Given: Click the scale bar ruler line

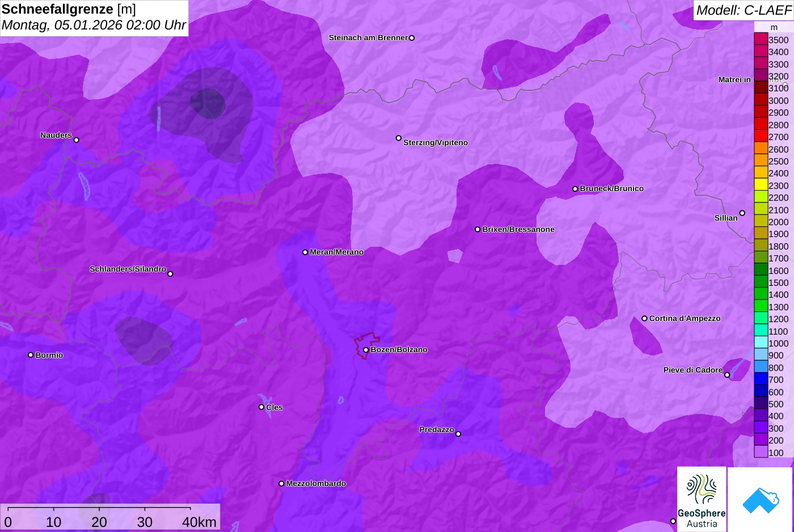Looking at the screenshot, I should click(x=99, y=509).
